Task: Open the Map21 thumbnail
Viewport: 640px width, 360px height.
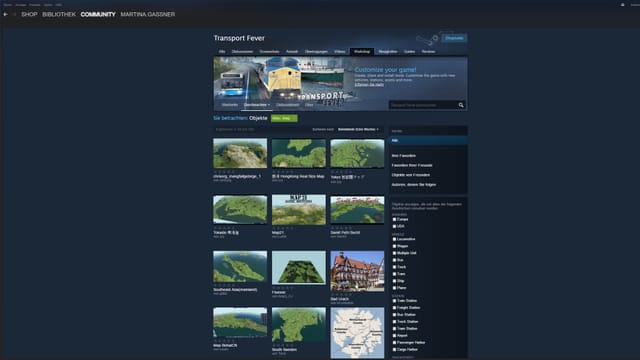Action: (x=299, y=209)
